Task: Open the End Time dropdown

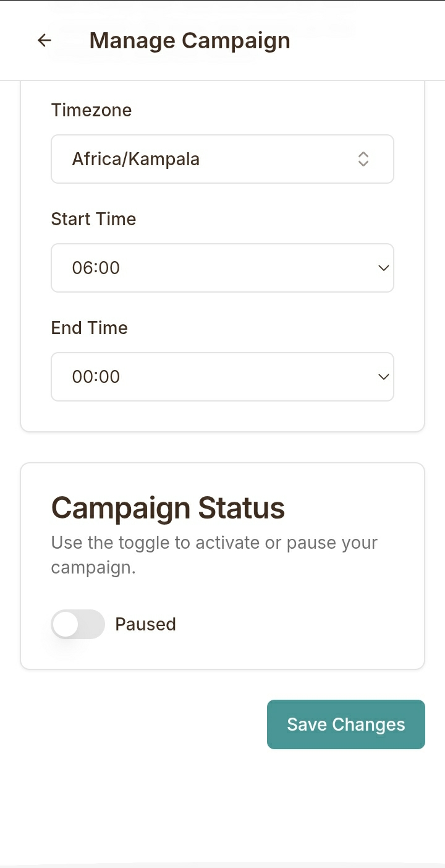Action: [x=222, y=377]
